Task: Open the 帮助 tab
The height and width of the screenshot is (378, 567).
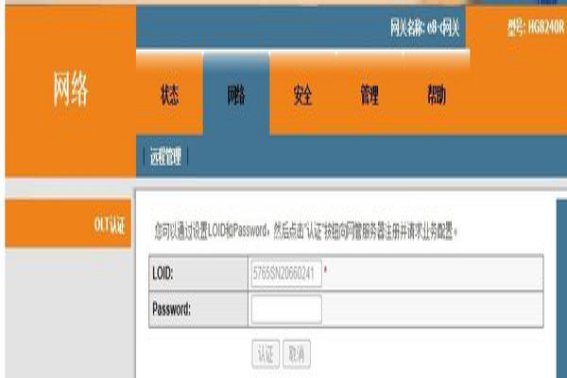Action: tap(436, 95)
